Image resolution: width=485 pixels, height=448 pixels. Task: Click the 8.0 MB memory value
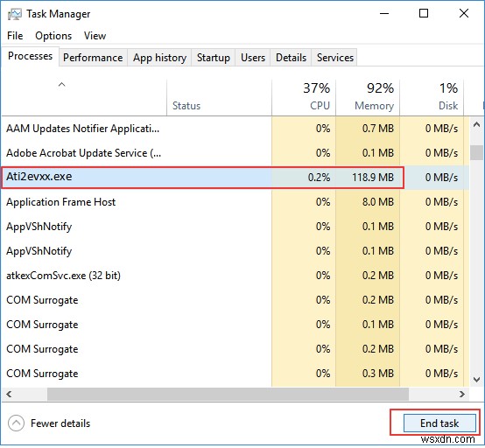click(x=378, y=202)
